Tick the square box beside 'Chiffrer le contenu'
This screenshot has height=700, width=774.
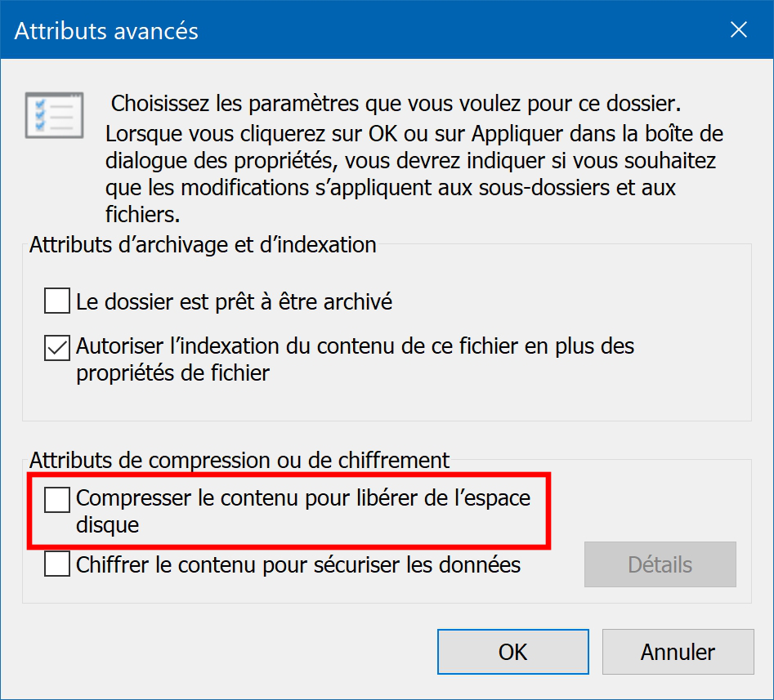tap(56, 564)
